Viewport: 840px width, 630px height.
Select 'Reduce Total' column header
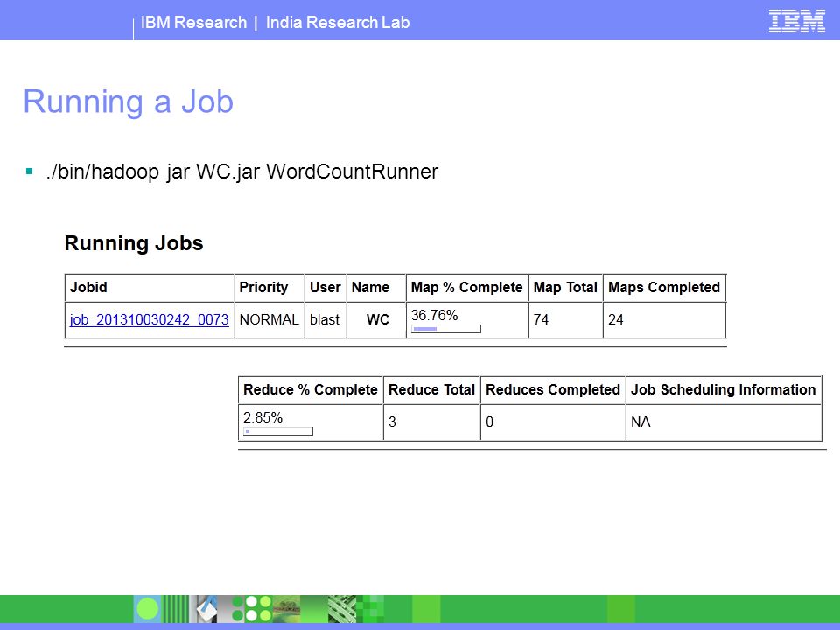tap(431, 390)
